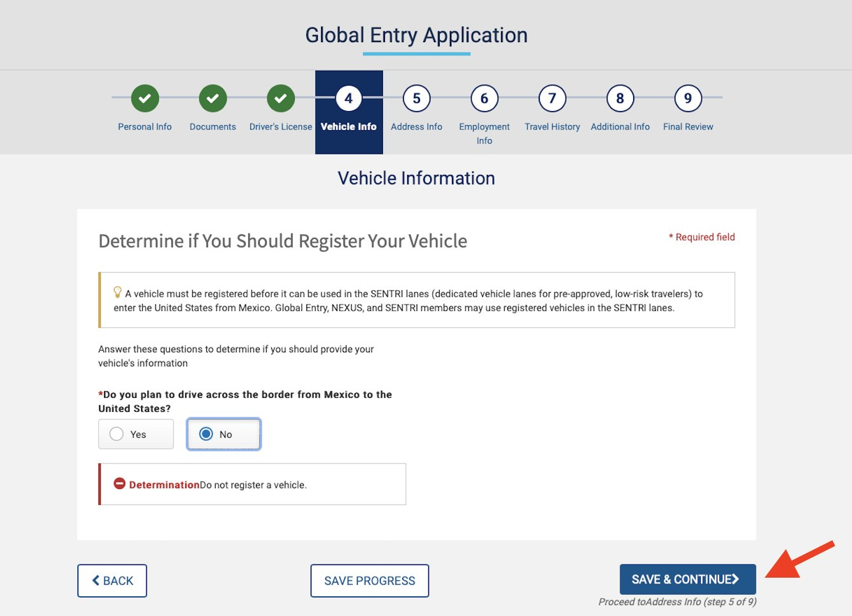Click the BACK button
This screenshot has width=852, height=616.
112,581
